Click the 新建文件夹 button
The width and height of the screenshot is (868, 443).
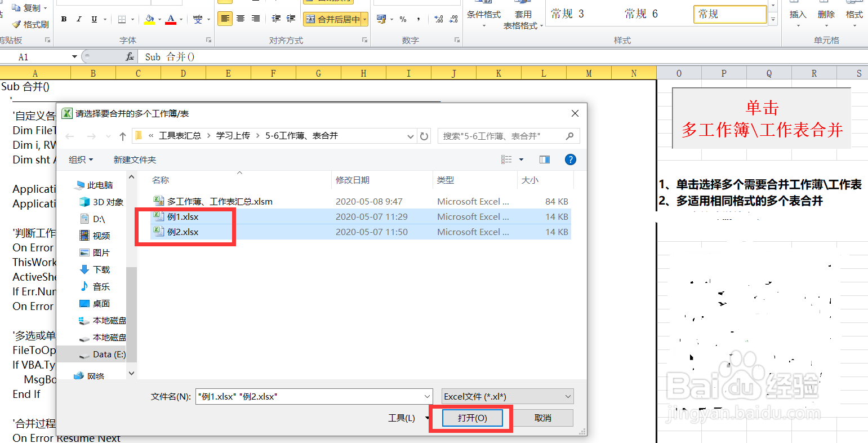[135, 160]
